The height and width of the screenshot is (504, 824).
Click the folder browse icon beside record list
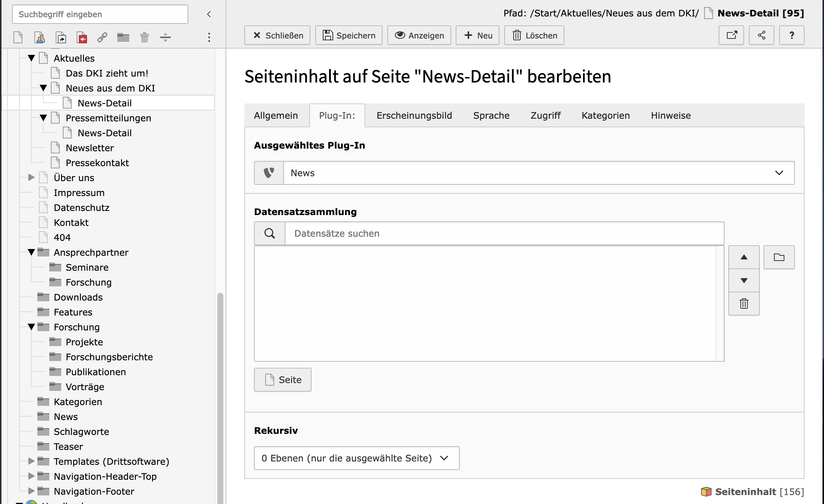(x=779, y=257)
